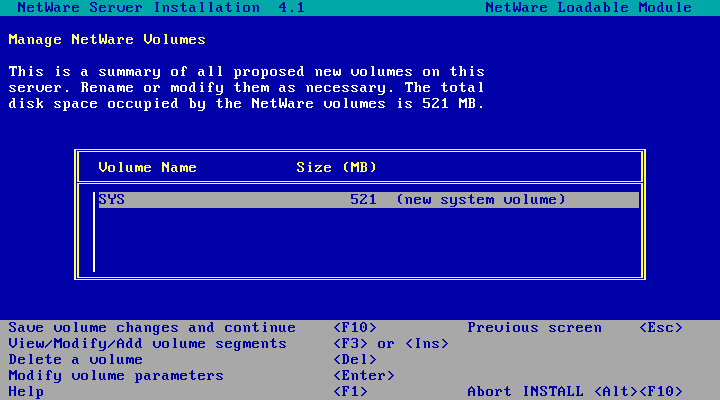Click the <Del> key hint
Screen dimensions: 720x400
pyautogui.click(x=355, y=360)
